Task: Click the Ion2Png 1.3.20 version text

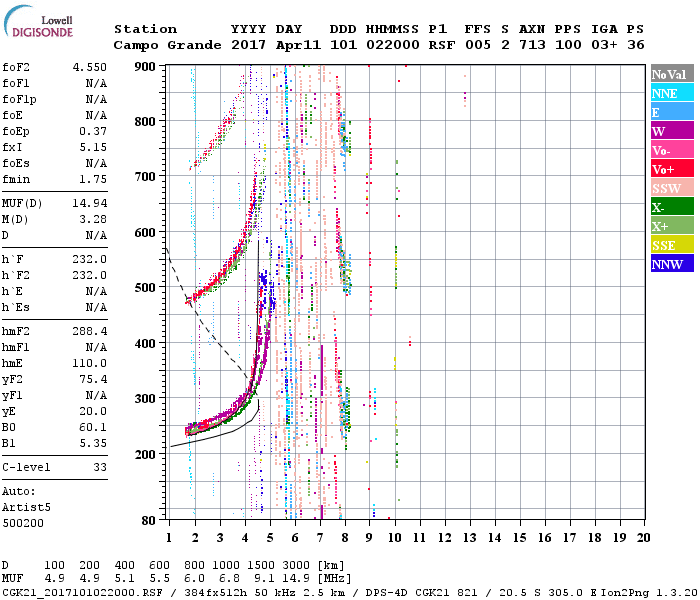Action: pyautogui.click(x=649, y=593)
